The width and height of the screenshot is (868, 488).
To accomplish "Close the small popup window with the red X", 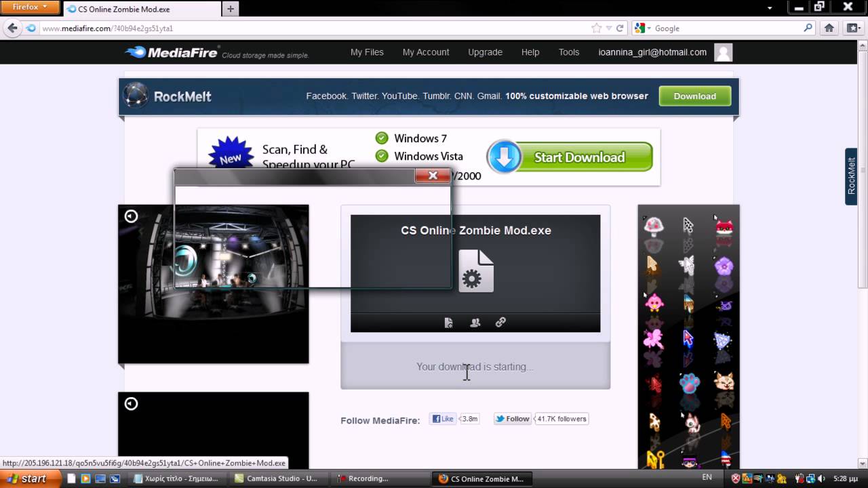I will click(433, 176).
